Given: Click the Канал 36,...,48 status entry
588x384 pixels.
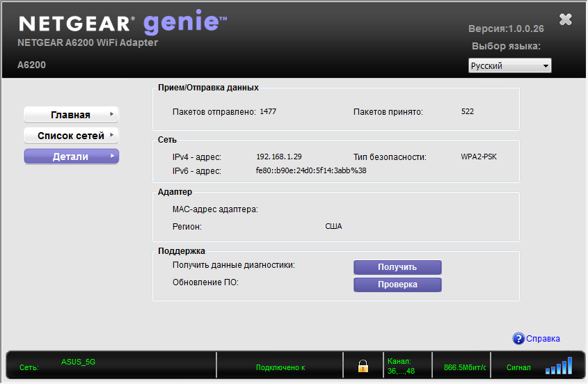Looking at the screenshot, I should (x=401, y=366).
